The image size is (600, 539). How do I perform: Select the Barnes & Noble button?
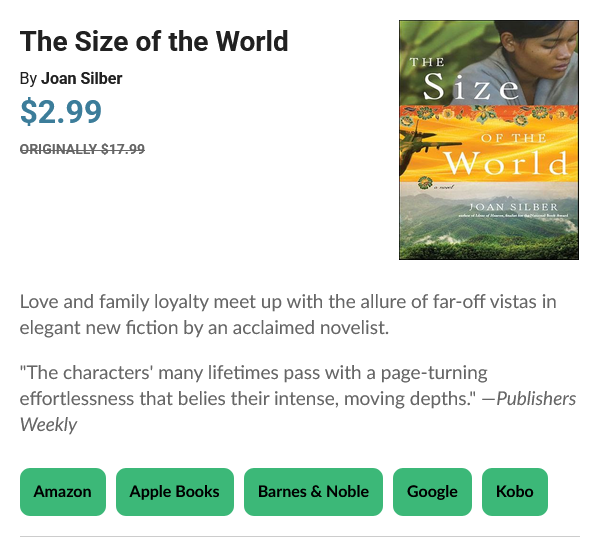click(313, 492)
